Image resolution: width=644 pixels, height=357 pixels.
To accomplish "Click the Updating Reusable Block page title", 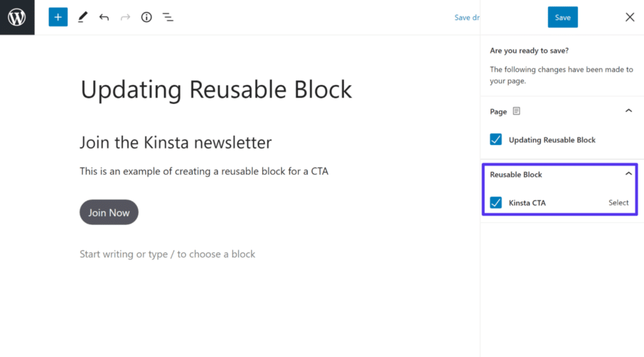I will point(216,89).
